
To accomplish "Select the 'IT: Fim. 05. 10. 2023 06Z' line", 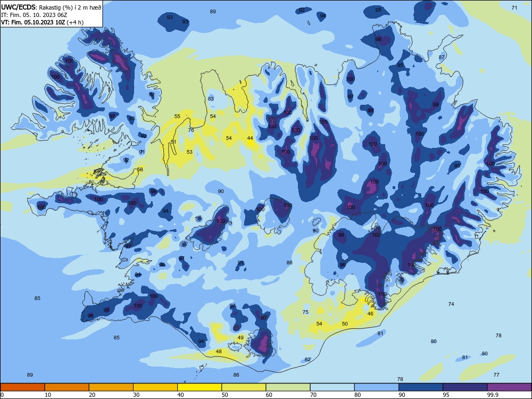I will [34, 15].
